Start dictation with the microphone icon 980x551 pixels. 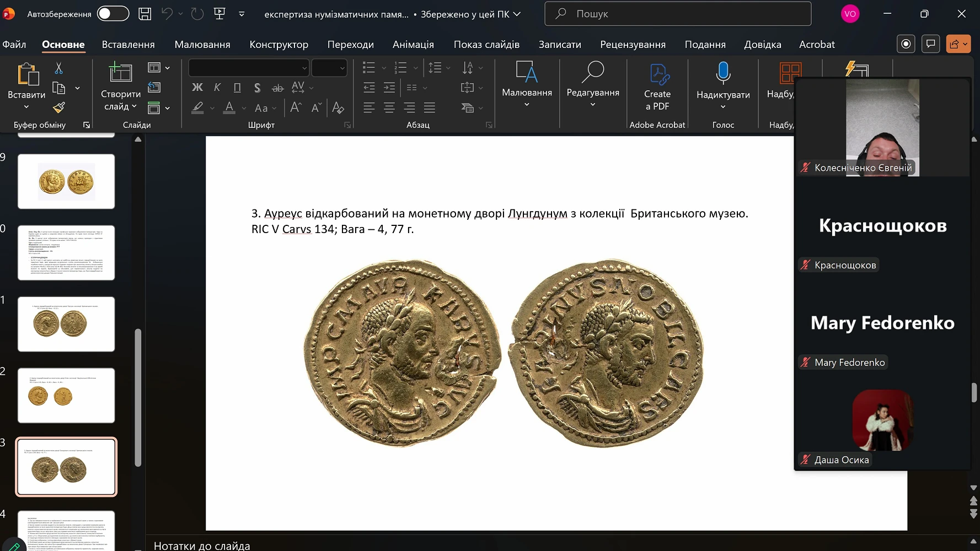pos(722,73)
